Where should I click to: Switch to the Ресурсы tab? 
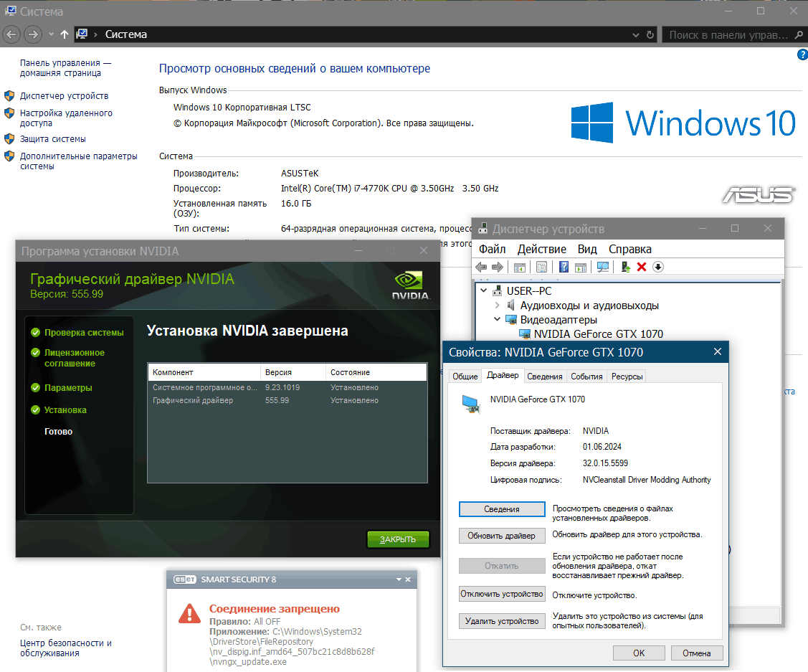click(x=627, y=377)
